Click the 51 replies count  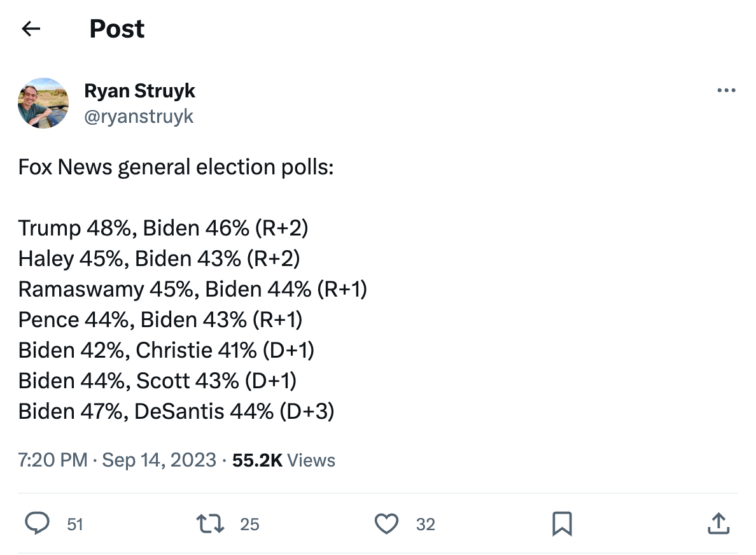click(x=75, y=524)
